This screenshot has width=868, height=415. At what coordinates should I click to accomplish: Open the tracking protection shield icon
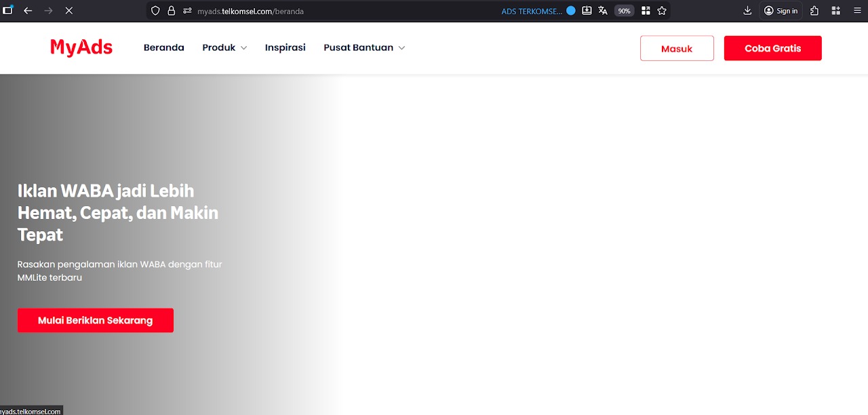coord(155,11)
